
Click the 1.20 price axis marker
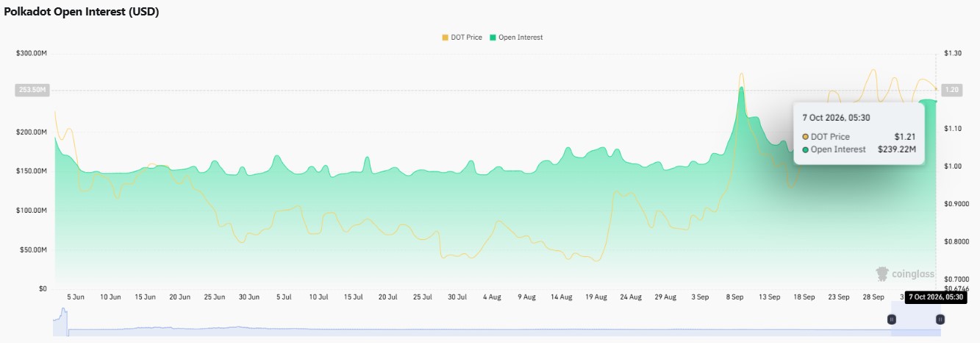(953, 91)
